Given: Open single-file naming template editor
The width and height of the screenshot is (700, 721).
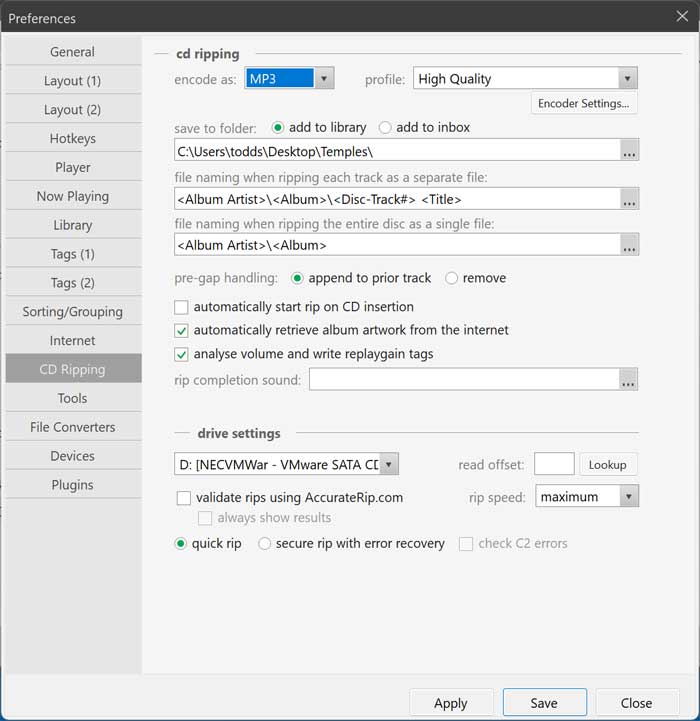Looking at the screenshot, I should click(x=629, y=245).
